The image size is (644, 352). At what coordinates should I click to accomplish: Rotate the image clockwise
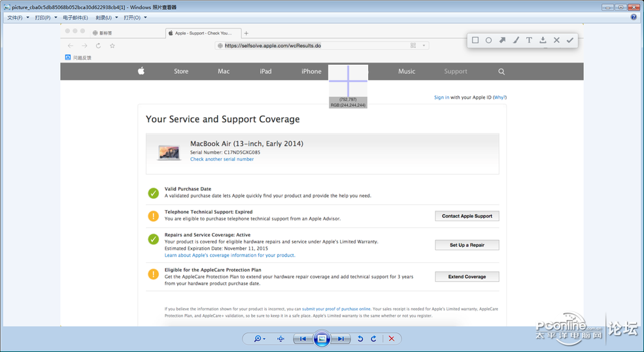point(373,339)
